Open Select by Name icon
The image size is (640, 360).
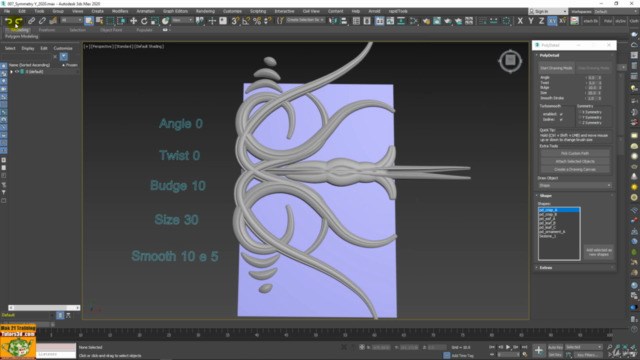(x=99, y=21)
